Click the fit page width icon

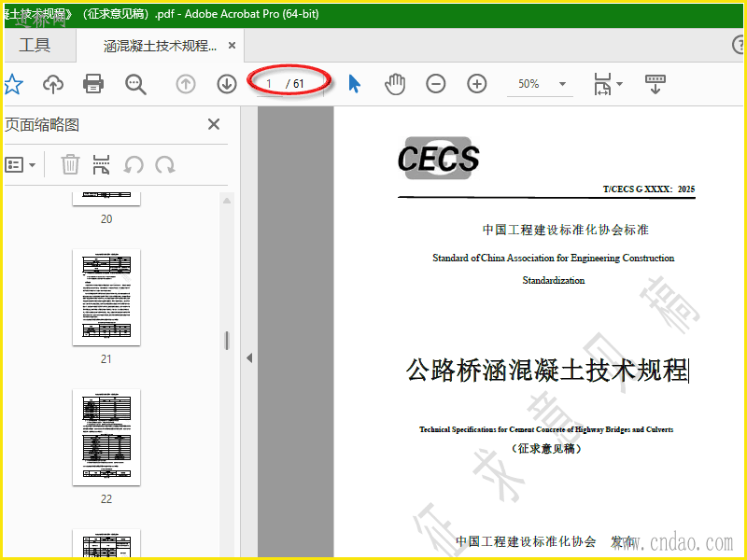pos(602,84)
